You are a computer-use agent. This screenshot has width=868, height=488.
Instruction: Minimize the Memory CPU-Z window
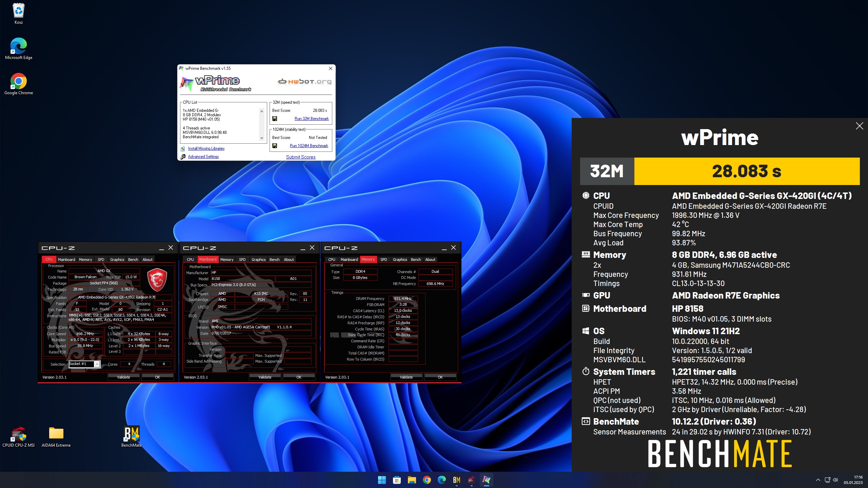[x=444, y=248]
